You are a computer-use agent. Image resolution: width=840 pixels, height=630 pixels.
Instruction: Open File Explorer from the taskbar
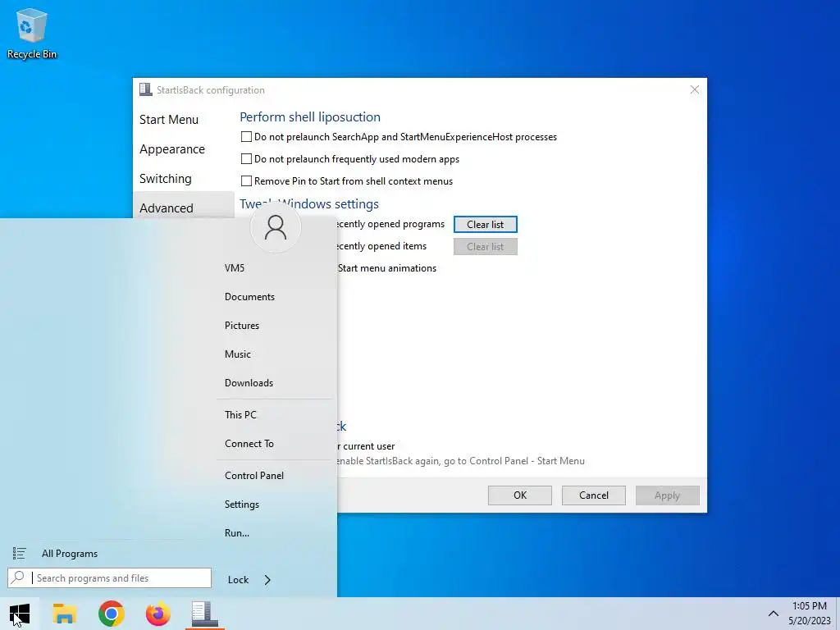tap(64, 614)
